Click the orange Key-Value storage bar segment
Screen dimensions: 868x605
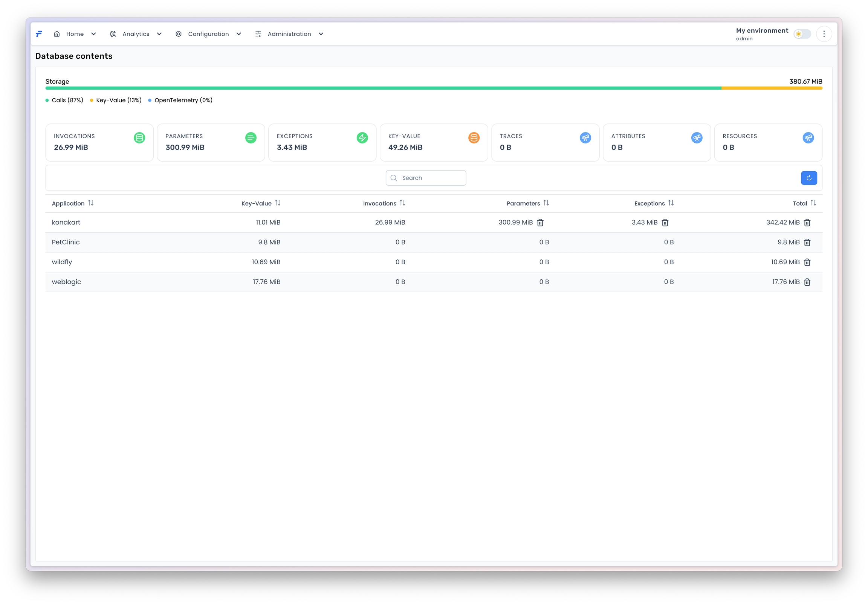point(771,88)
